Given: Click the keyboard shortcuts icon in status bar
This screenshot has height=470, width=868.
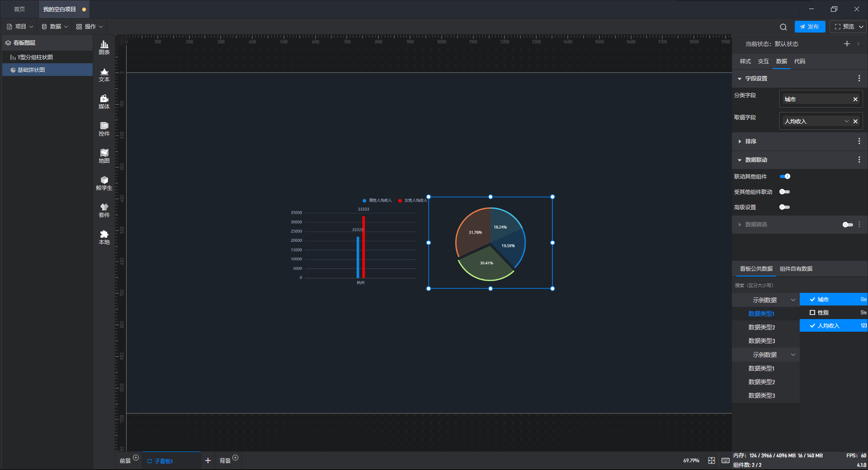Looking at the screenshot, I should pos(725,461).
